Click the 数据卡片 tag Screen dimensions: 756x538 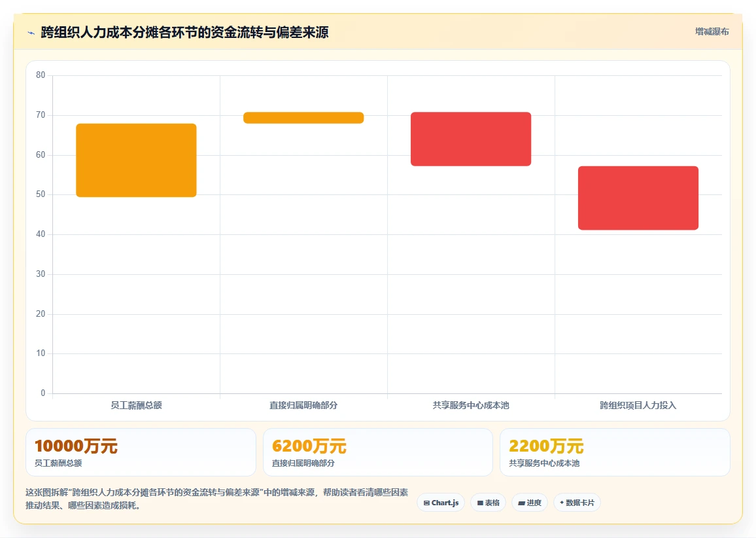point(577,503)
